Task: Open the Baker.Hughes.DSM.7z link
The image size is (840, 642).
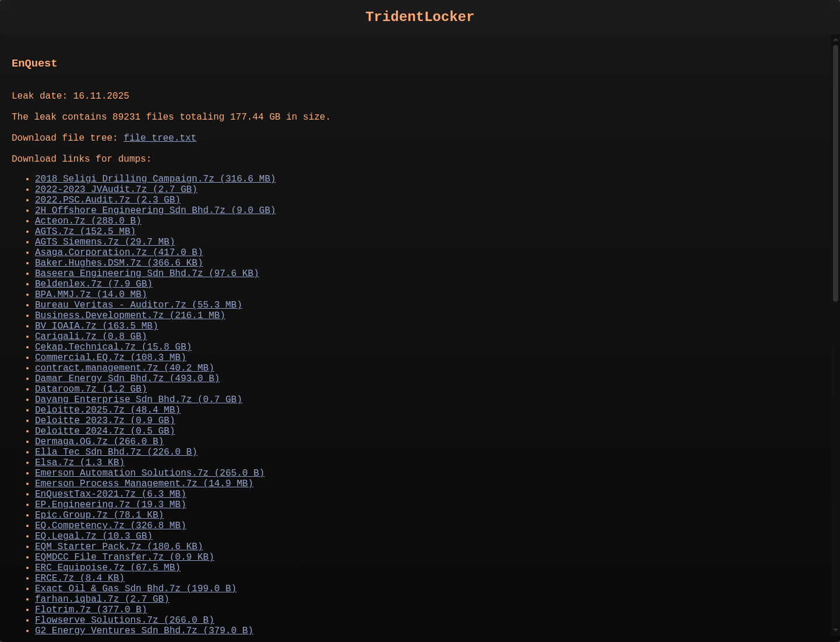Action: [119, 263]
